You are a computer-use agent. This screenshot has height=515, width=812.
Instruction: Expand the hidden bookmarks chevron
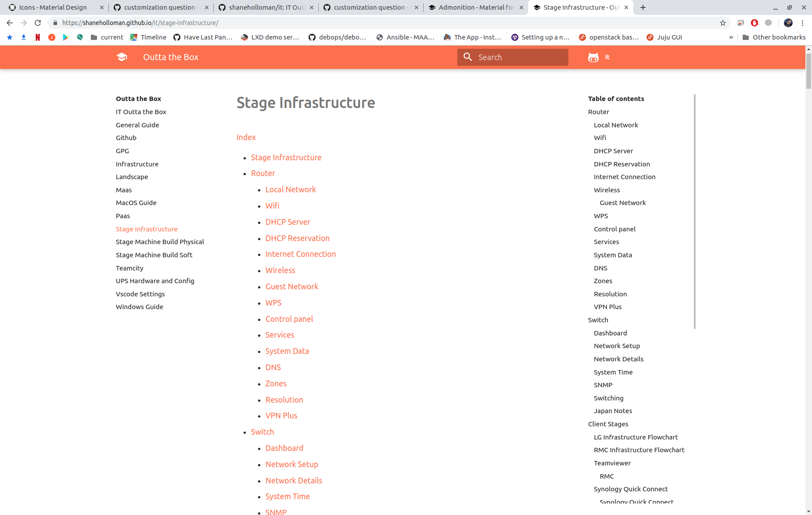click(731, 37)
